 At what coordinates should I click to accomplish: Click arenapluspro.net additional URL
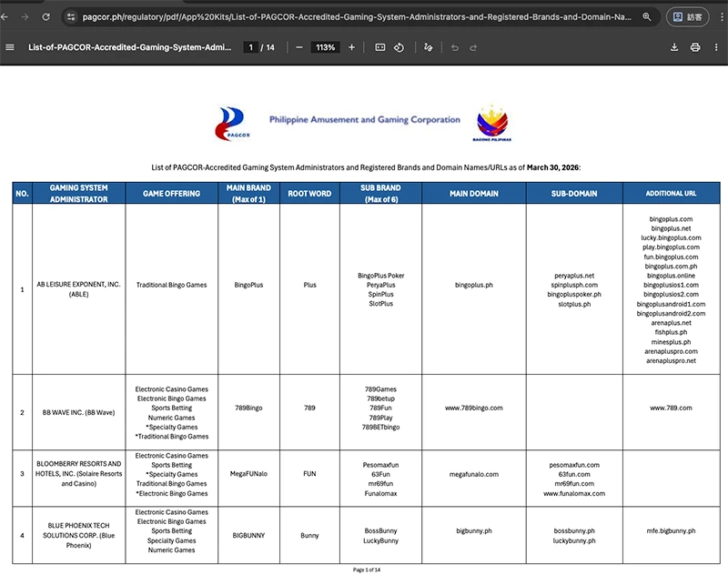(671, 360)
